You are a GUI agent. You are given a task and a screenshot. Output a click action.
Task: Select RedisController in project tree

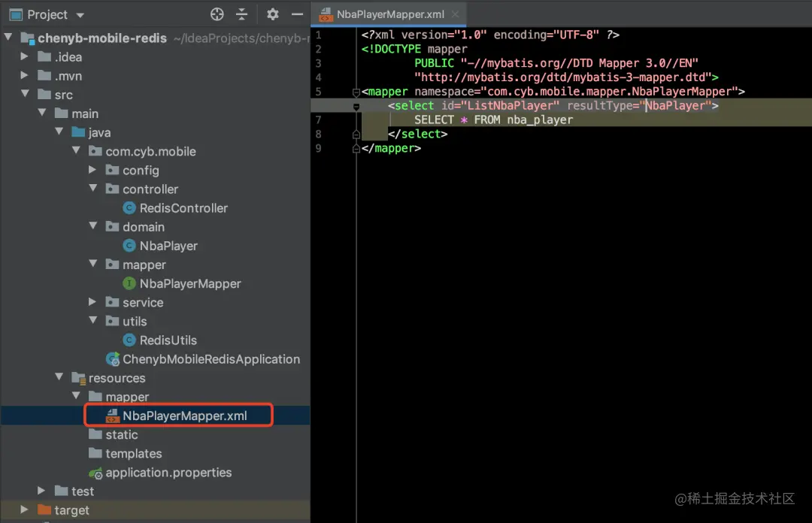[183, 208]
